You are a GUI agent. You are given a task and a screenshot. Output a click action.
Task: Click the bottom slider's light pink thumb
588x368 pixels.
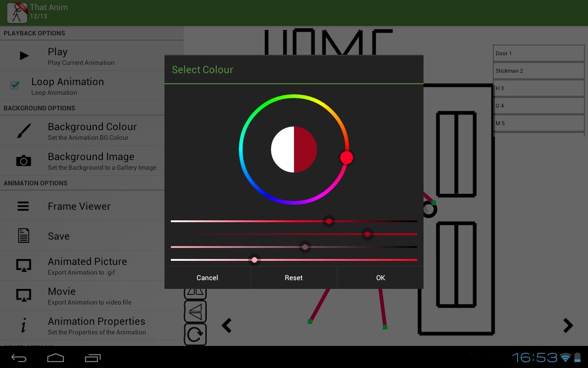point(254,260)
